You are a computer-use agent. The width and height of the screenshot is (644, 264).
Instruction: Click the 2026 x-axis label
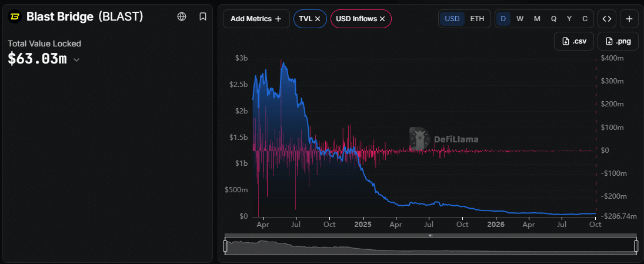(496, 225)
